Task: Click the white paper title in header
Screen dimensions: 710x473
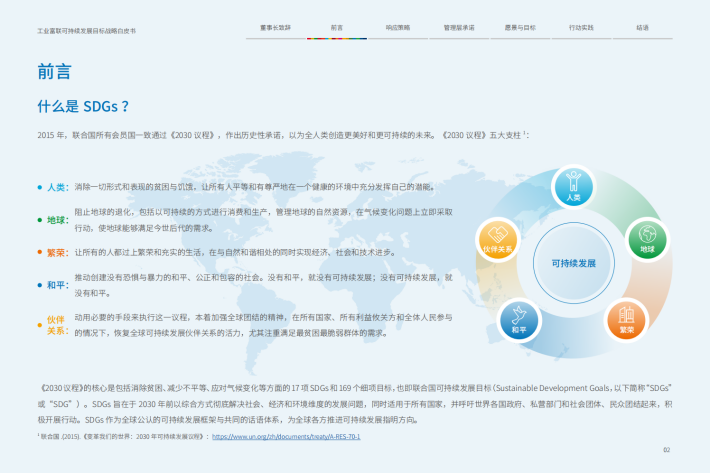Action: point(86,31)
